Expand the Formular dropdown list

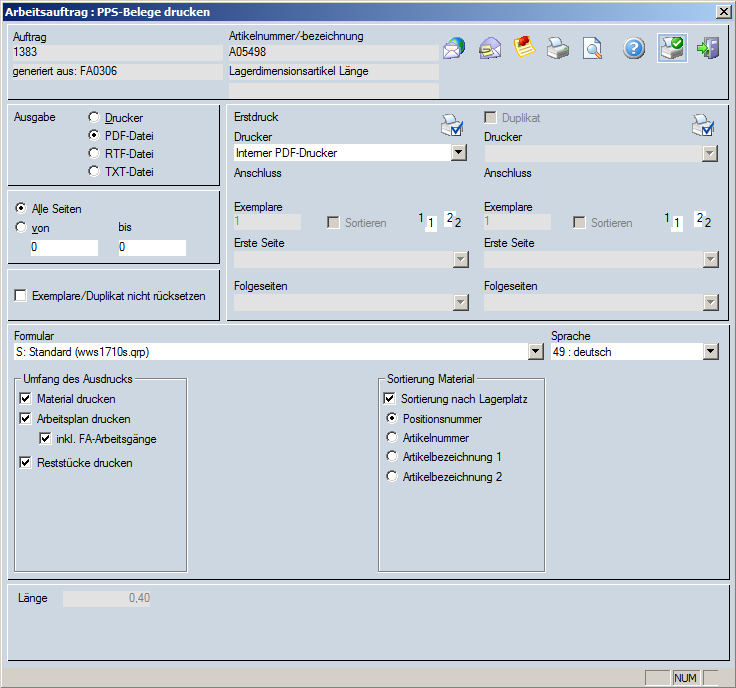tap(535, 352)
